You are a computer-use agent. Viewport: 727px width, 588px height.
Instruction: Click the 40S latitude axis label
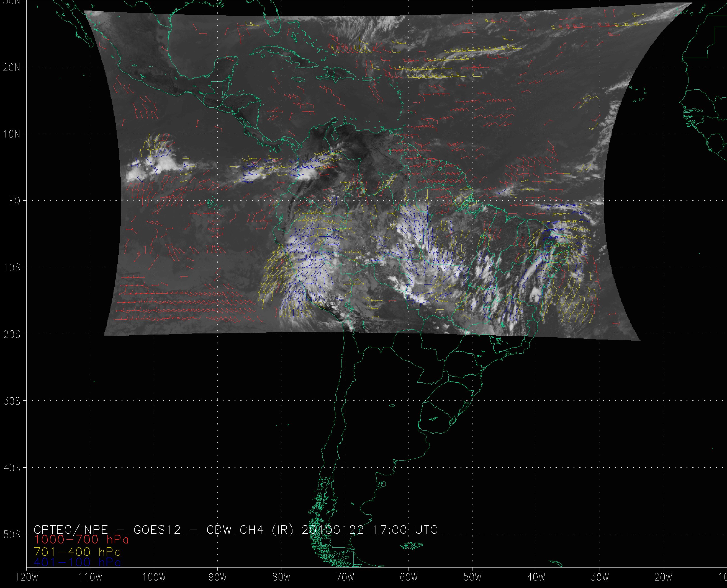(x=12, y=468)
